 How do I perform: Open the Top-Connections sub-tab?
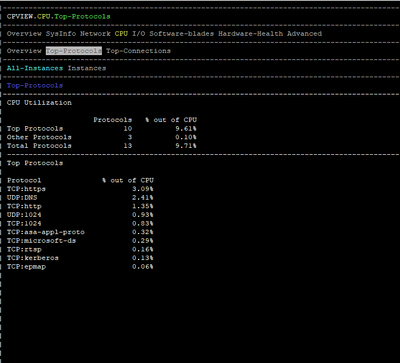(x=138, y=51)
